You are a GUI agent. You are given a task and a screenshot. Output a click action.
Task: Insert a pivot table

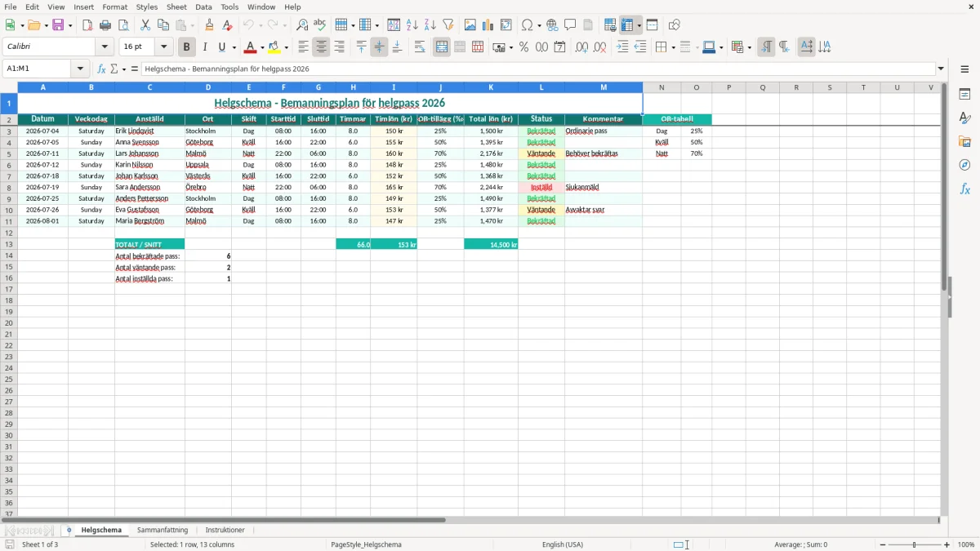(506, 25)
